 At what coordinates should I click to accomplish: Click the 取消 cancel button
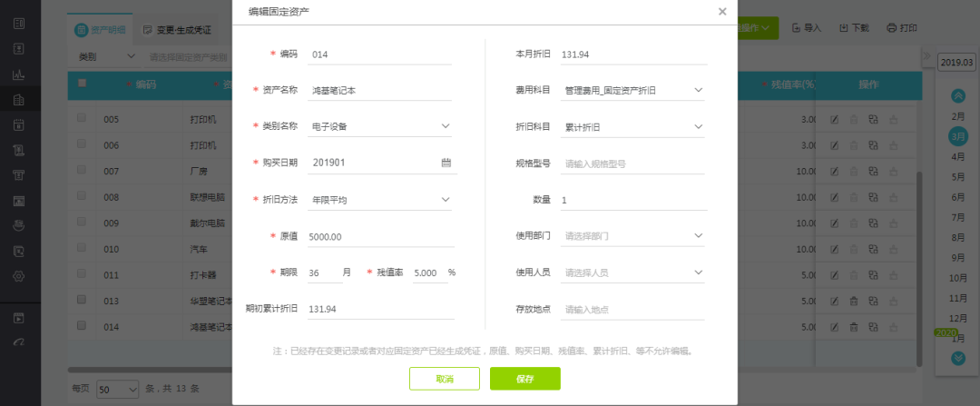(445, 379)
